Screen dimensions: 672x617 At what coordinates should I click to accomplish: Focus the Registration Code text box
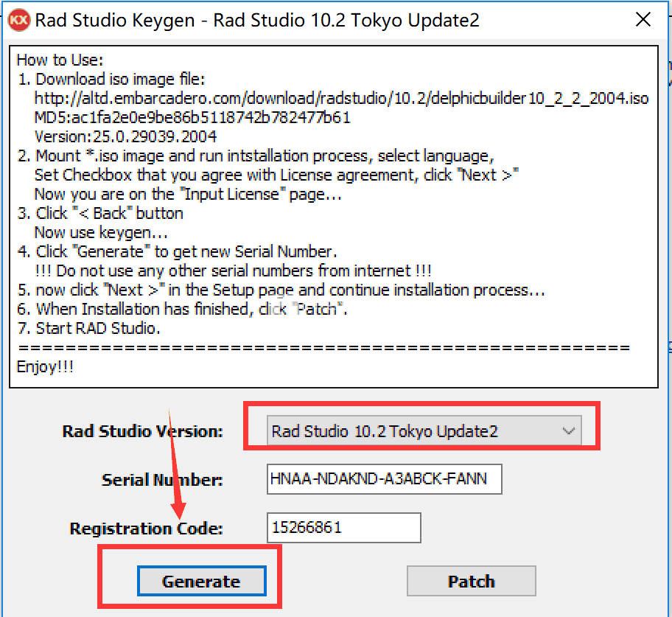coord(343,527)
